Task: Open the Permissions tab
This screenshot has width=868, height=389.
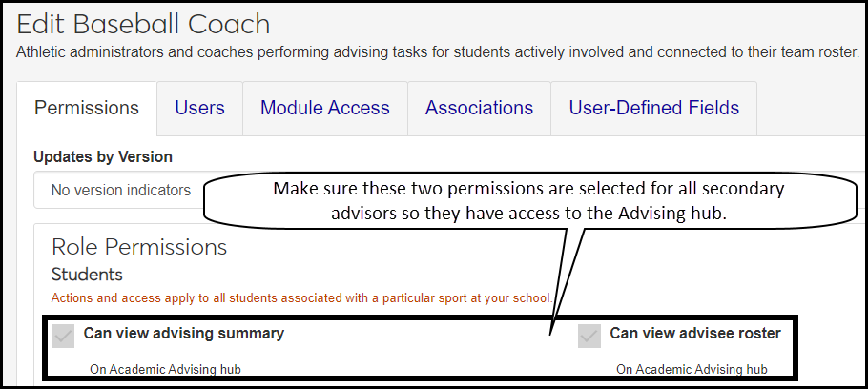Action: click(87, 109)
